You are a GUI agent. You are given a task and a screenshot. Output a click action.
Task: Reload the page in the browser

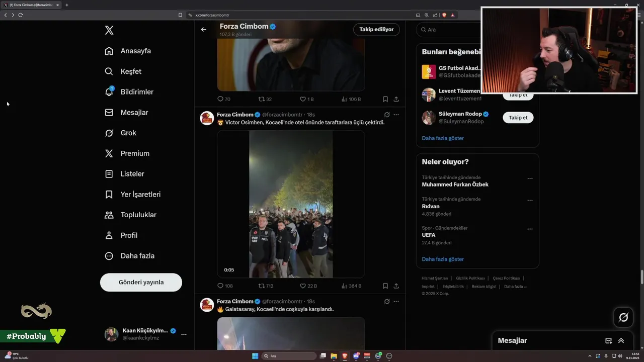[20, 15]
